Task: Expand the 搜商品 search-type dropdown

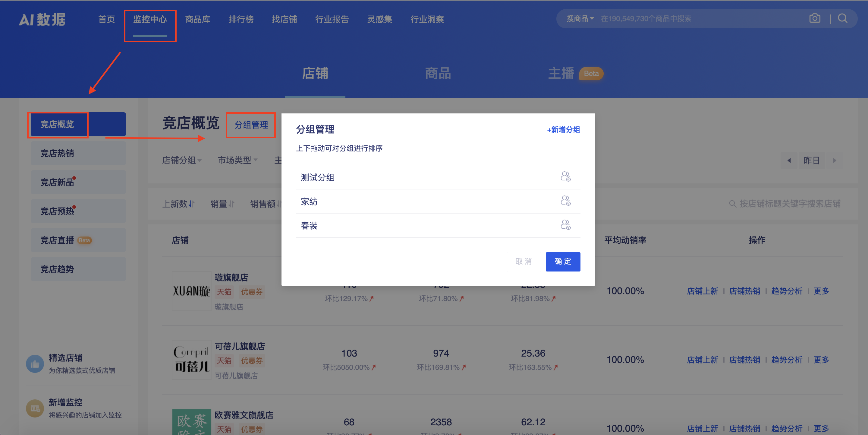Action: click(x=580, y=18)
